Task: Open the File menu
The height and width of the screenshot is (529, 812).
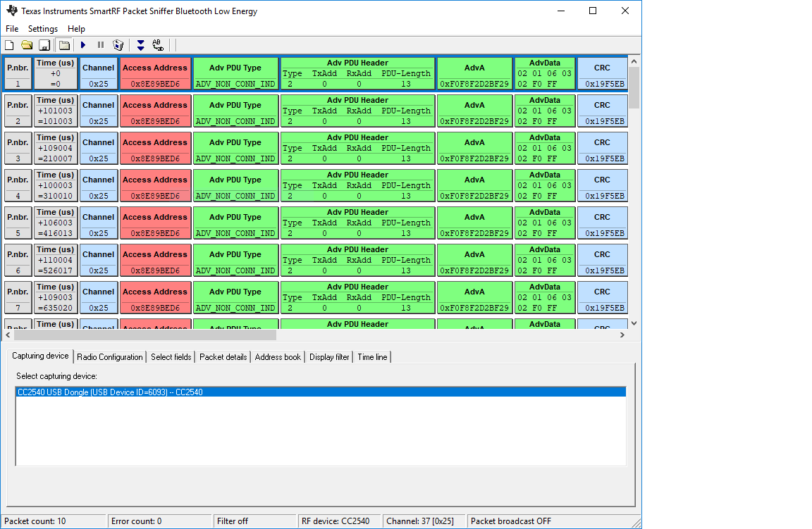Action: 12,28
